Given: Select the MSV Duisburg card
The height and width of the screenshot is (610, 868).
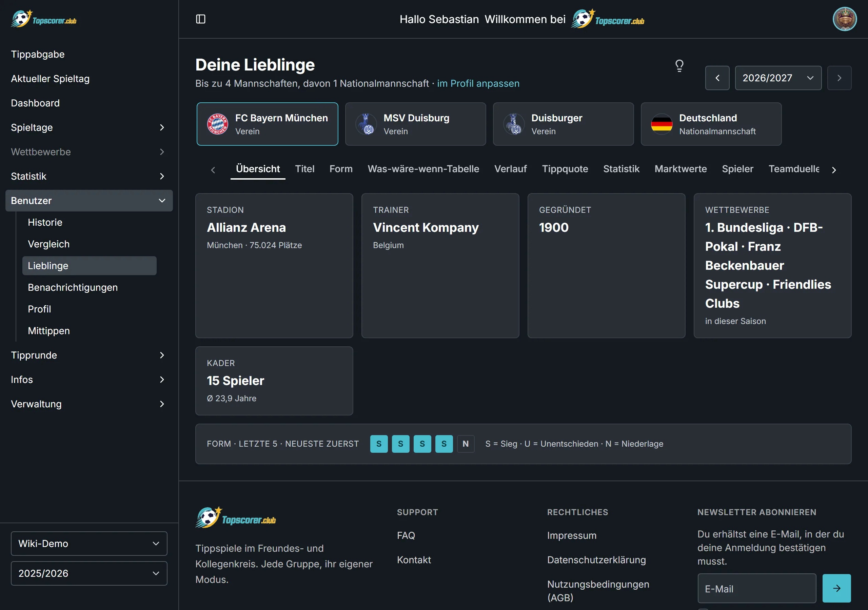Looking at the screenshot, I should (415, 124).
